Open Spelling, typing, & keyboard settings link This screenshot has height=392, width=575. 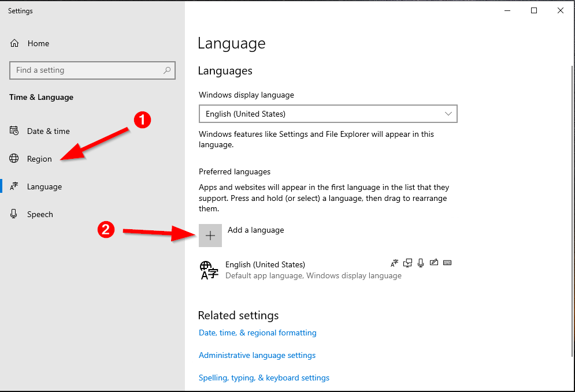pos(264,378)
